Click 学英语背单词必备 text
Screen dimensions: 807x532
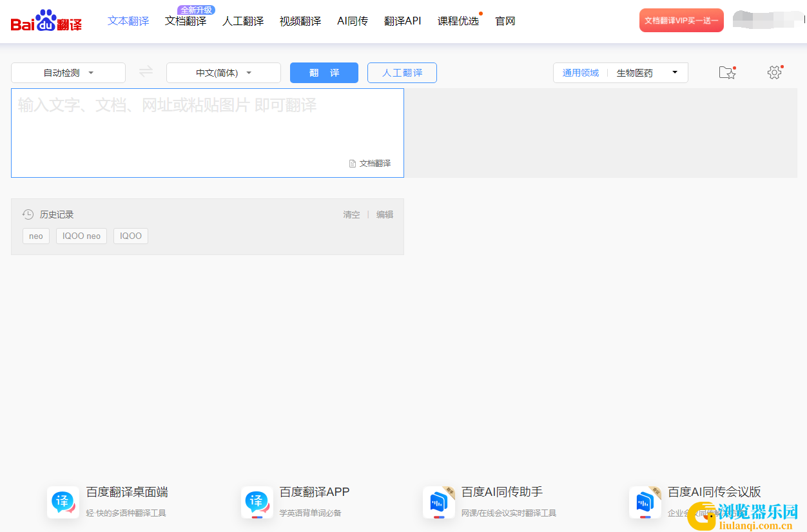pos(311,513)
